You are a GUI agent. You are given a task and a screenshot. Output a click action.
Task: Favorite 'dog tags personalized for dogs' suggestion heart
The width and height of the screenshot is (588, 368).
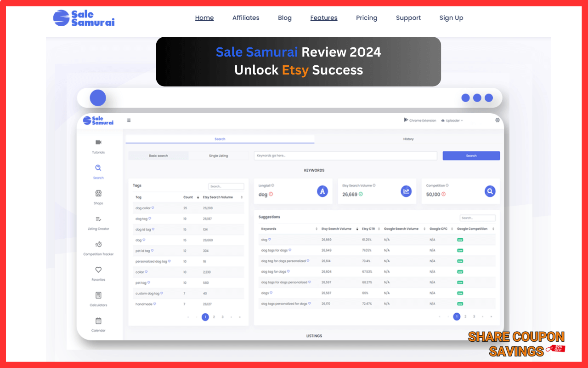[310, 303]
